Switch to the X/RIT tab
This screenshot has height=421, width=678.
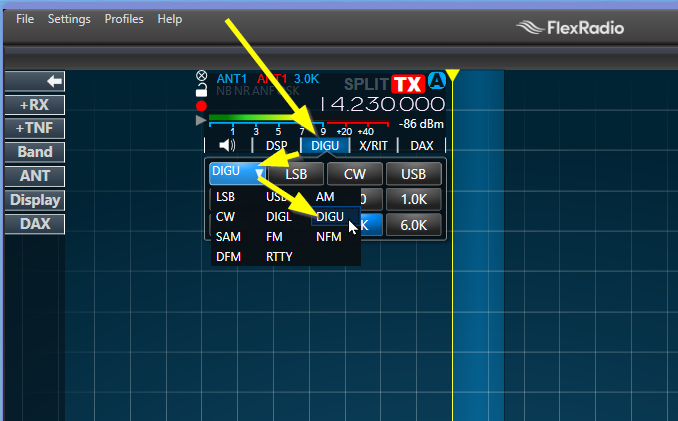(373, 145)
